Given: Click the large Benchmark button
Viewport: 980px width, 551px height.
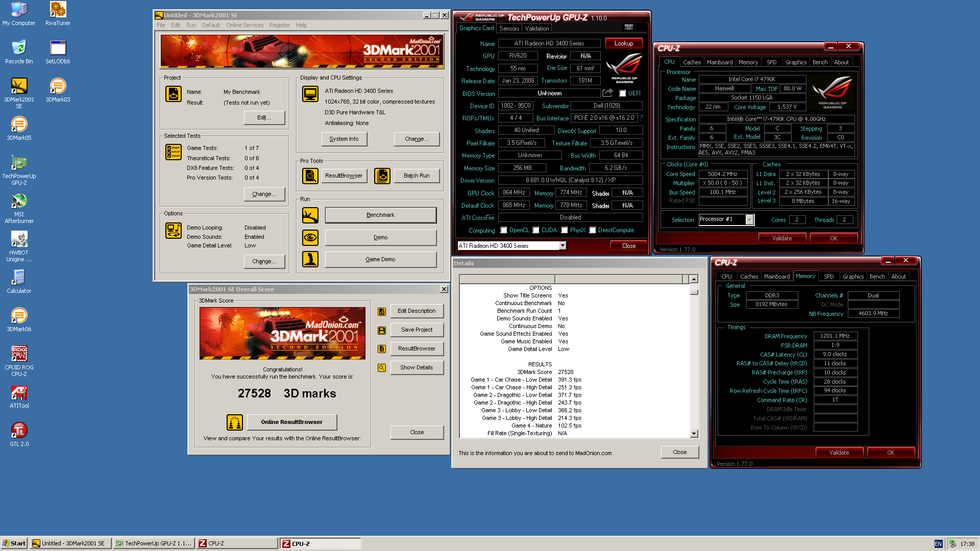Looking at the screenshot, I should click(x=380, y=215).
